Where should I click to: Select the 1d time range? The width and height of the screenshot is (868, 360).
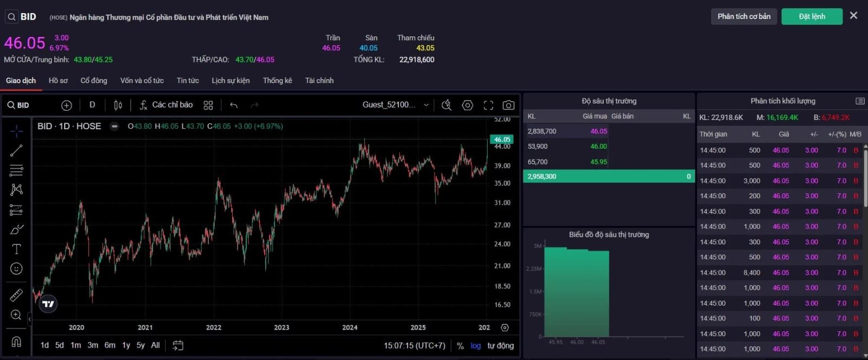click(x=44, y=345)
